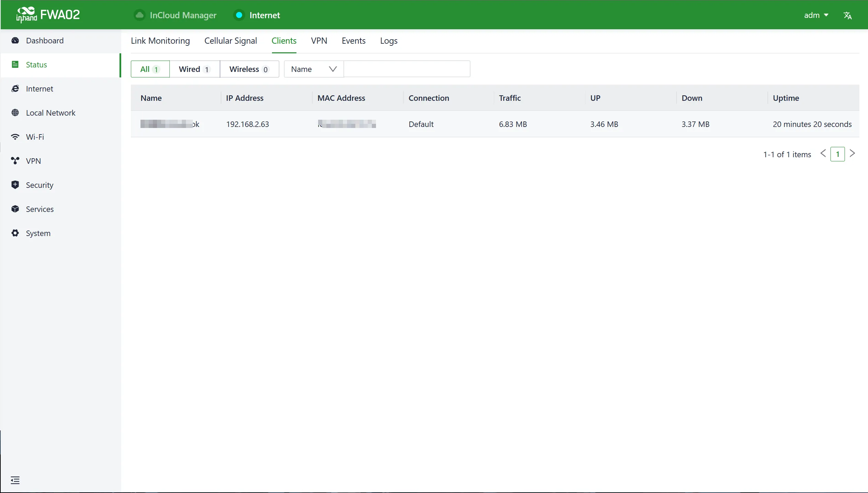Open the language translation icon
868x493 pixels.
point(848,15)
